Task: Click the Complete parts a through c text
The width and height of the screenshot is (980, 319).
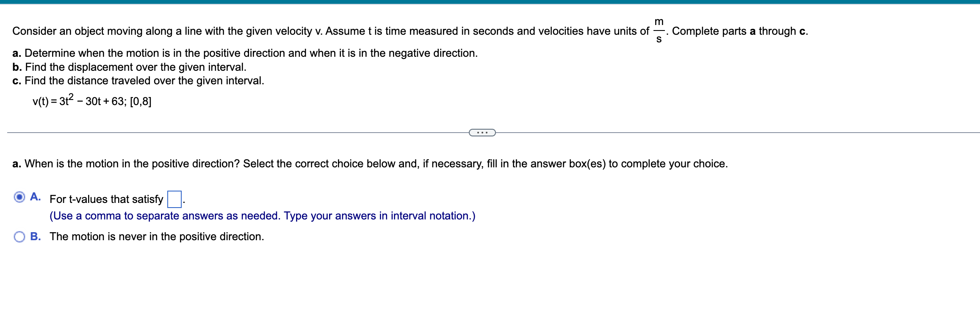Action: coord(739,31)
